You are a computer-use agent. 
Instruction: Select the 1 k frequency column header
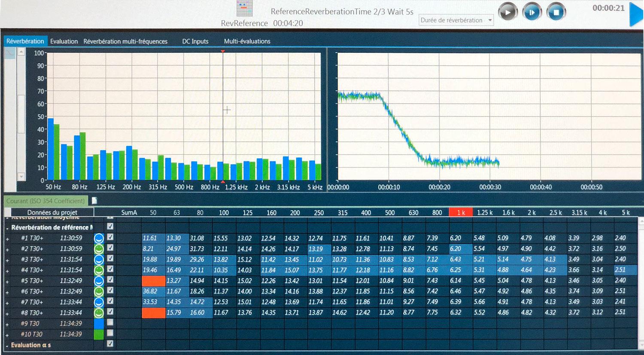tap(461, 212)
